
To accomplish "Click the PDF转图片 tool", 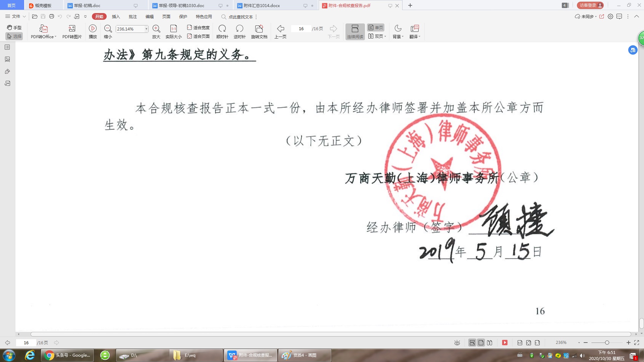I will pyautogui.click(x=71, y=32).
